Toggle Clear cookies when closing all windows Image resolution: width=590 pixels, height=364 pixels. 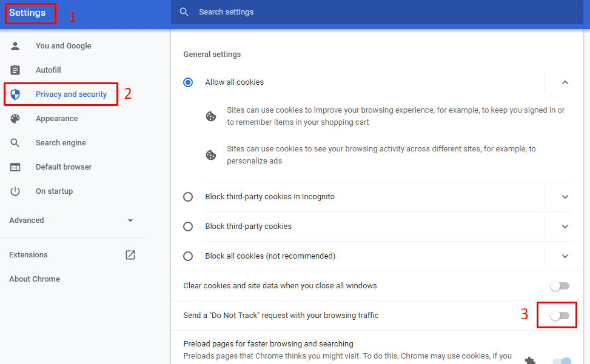(560, 286)
